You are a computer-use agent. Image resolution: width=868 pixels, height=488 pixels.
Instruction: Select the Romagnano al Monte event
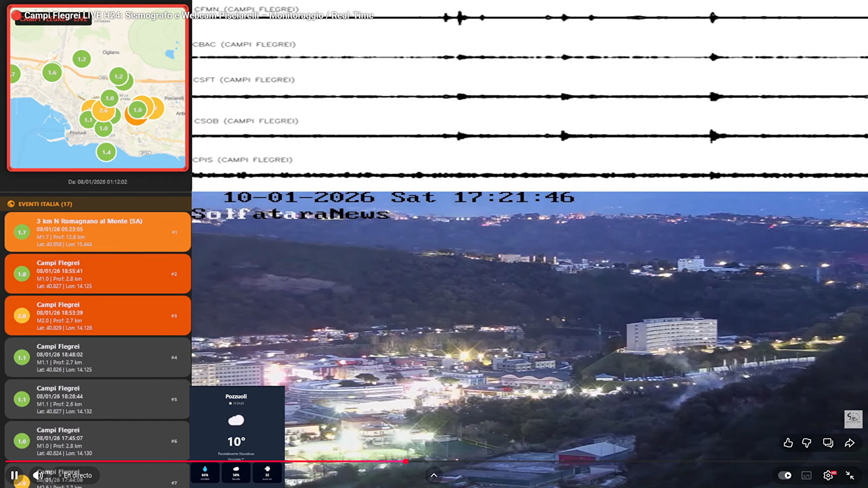point(98,232)
